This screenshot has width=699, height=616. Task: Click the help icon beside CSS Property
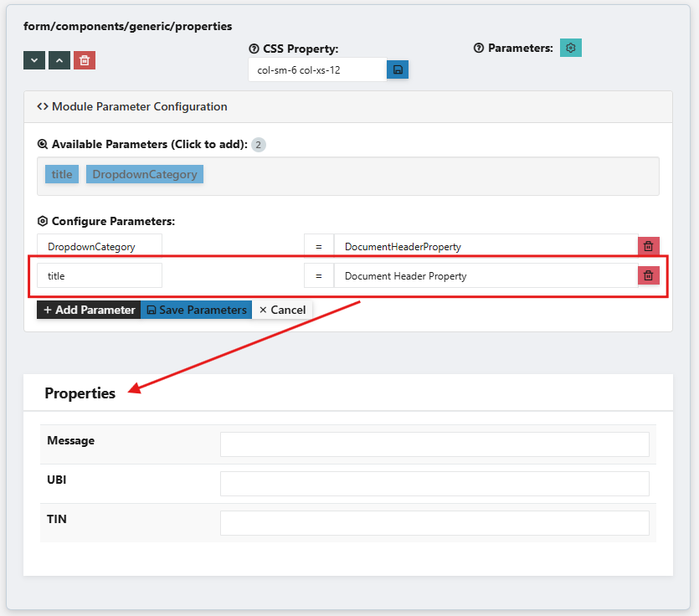pyautogui.click(x=254, y=49)
